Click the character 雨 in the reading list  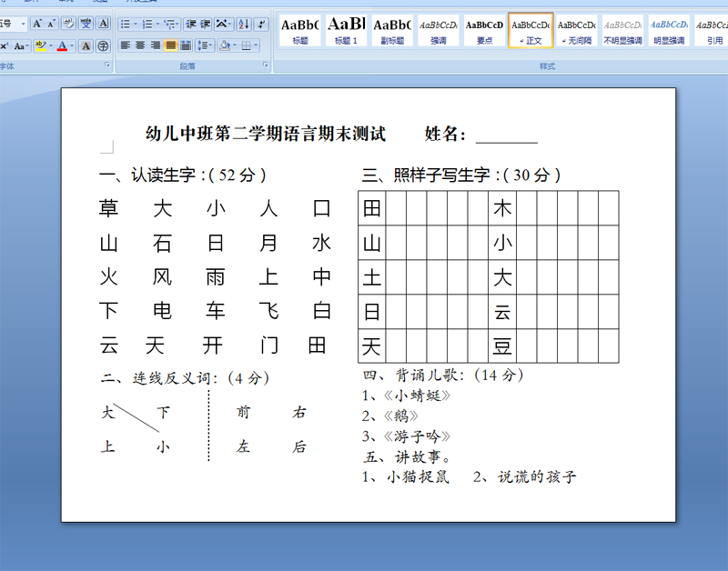click(x=216, y=277)
